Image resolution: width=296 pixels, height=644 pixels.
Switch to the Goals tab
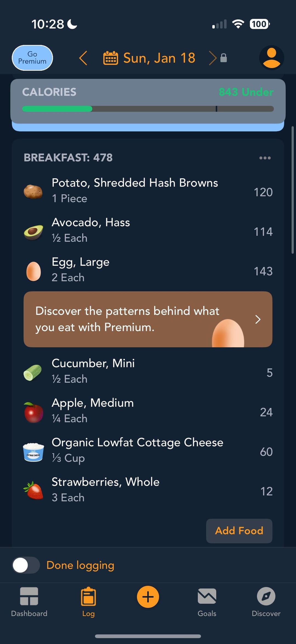pos(207,601)
